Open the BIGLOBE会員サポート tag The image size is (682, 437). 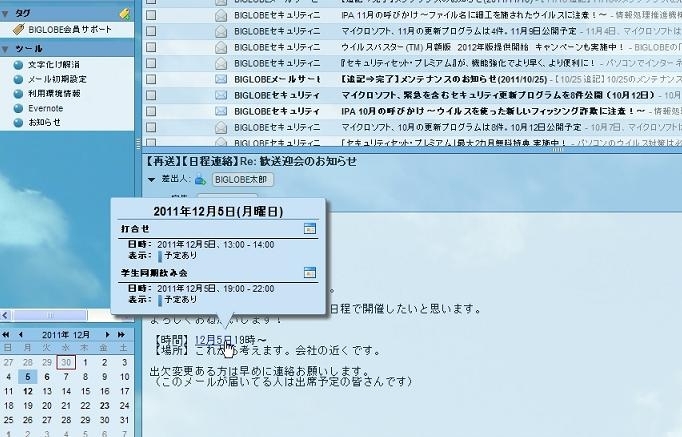coord(70,30)
